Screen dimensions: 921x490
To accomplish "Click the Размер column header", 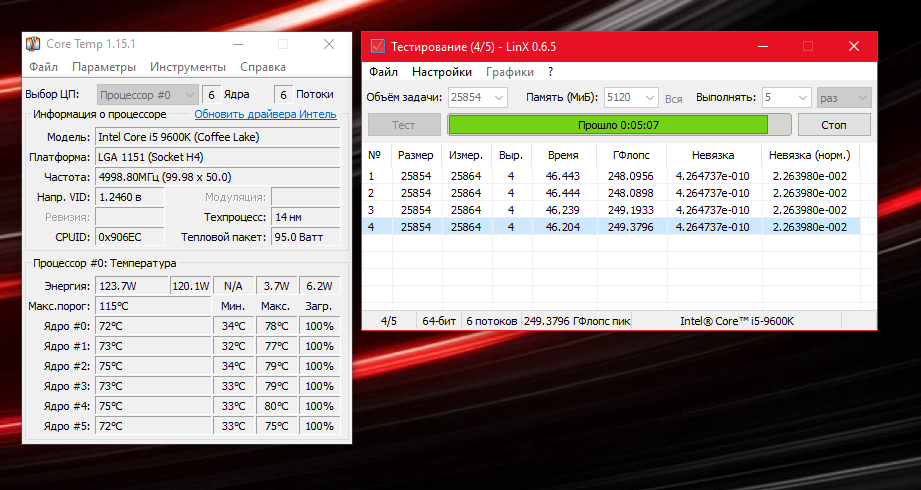I will 415,156.
